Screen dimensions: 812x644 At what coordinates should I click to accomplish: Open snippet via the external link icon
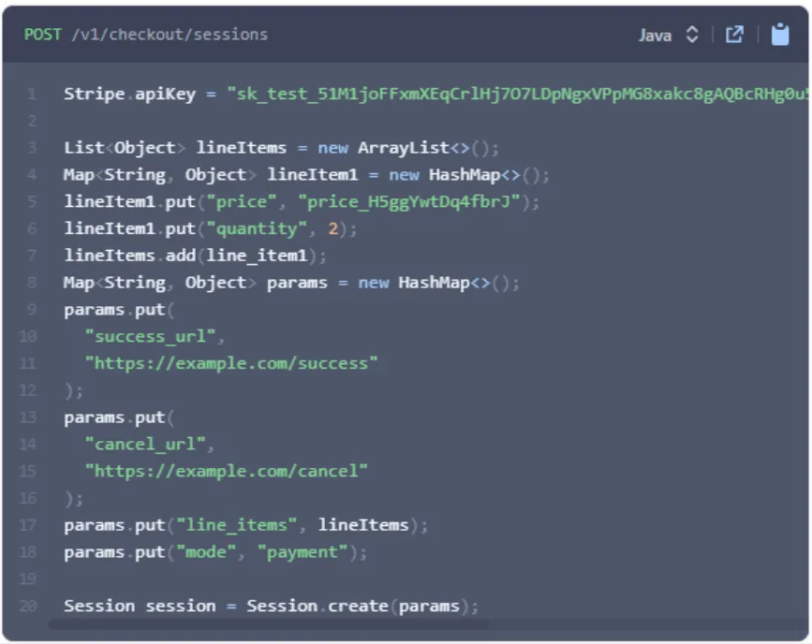coord(735,35)
